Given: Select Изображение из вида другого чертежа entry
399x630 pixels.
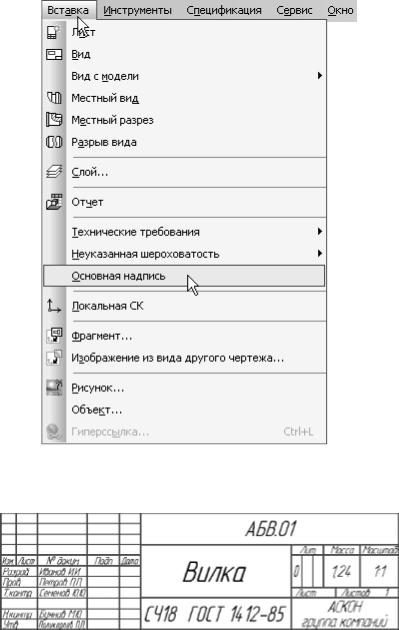Looking at the screenshot, I should tap(184, 358).
